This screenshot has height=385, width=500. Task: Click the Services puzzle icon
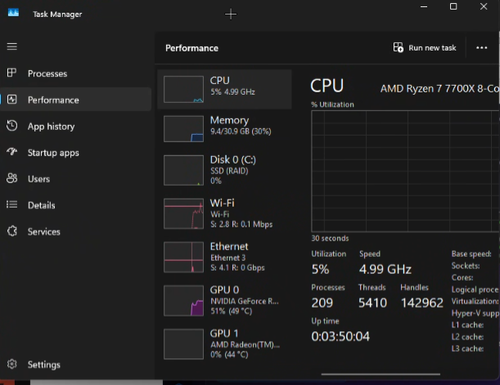(x=12, y=231)
